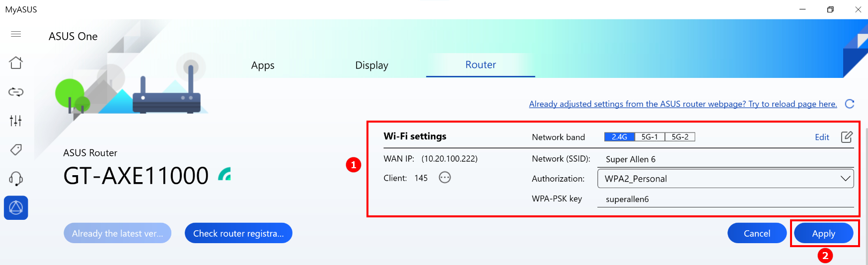Image resolution: width=868 pixels, height=265 pixels.
Task: Open the Customization sliders sidebar icon
Action: (x=16, y=121)
